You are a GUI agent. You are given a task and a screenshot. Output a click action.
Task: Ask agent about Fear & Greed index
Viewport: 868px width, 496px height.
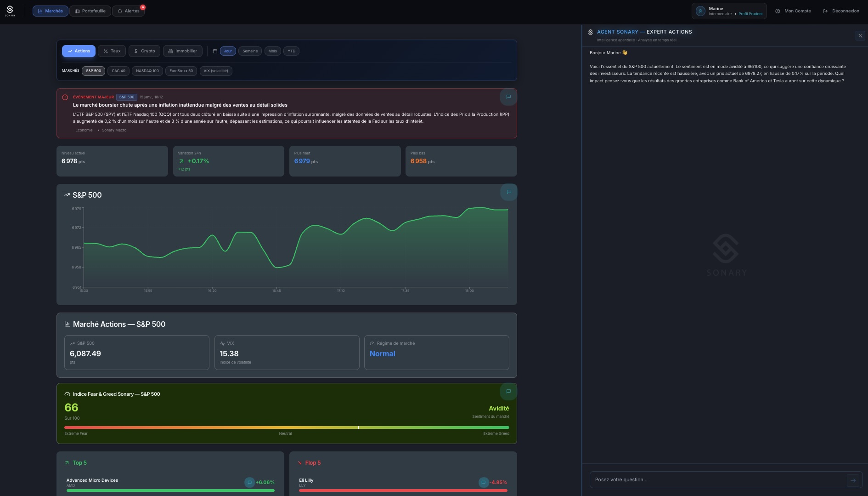[x=508, y=392]
